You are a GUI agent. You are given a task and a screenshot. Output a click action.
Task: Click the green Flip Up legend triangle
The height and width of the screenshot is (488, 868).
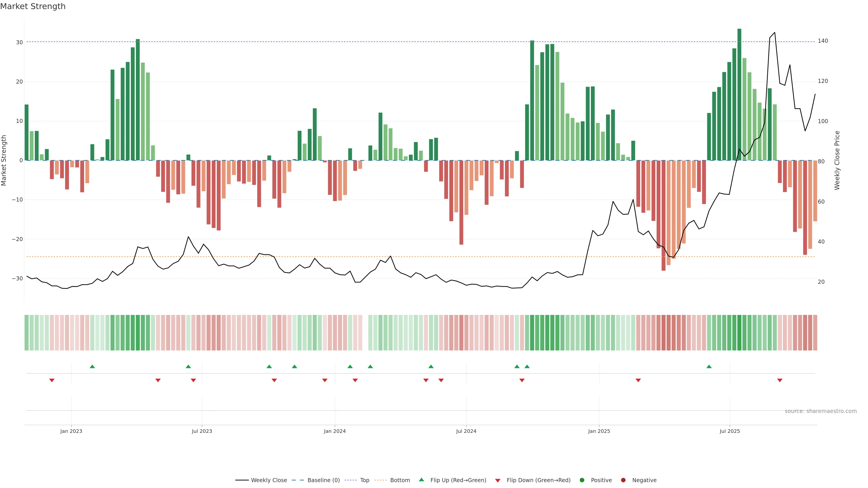point(421,480)
